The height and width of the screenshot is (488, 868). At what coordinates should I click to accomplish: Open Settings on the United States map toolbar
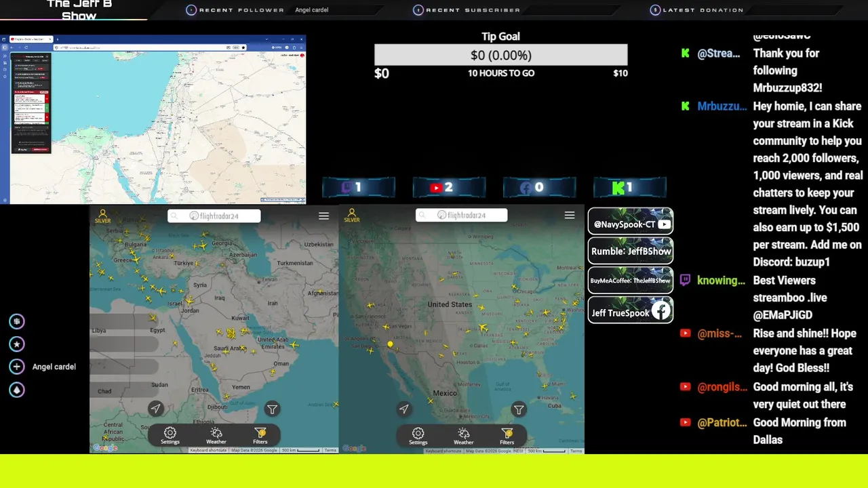[418, 436]
